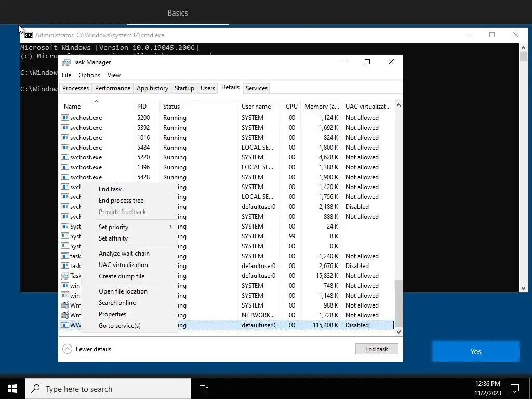Switch to the Processes tab
Screen dimensions: 532x399
[75, 88]
